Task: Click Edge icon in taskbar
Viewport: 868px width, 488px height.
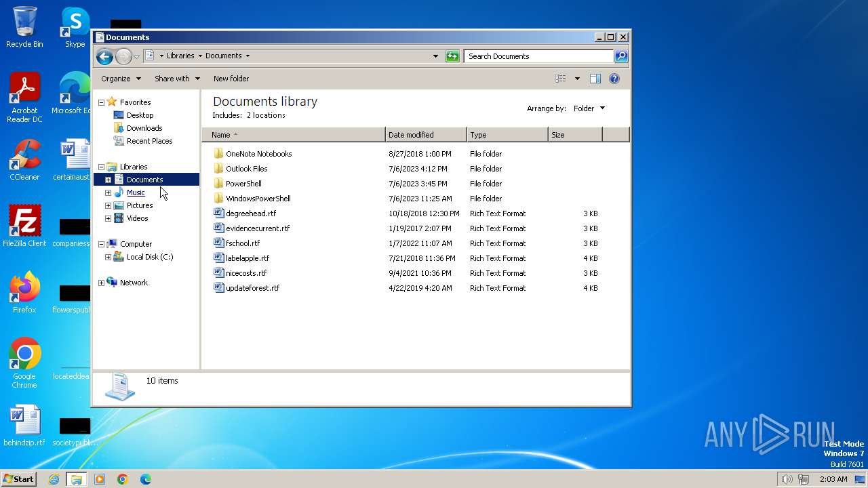Action: coord(146,479)
